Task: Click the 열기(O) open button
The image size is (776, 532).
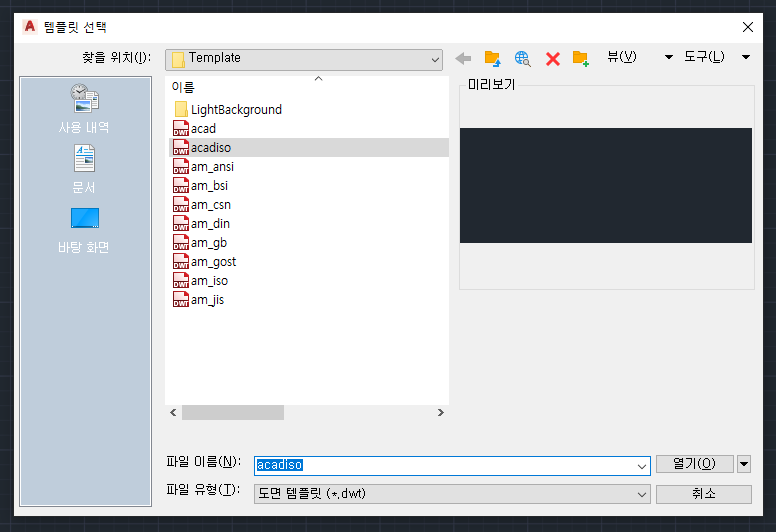Action: pos(694,464)
